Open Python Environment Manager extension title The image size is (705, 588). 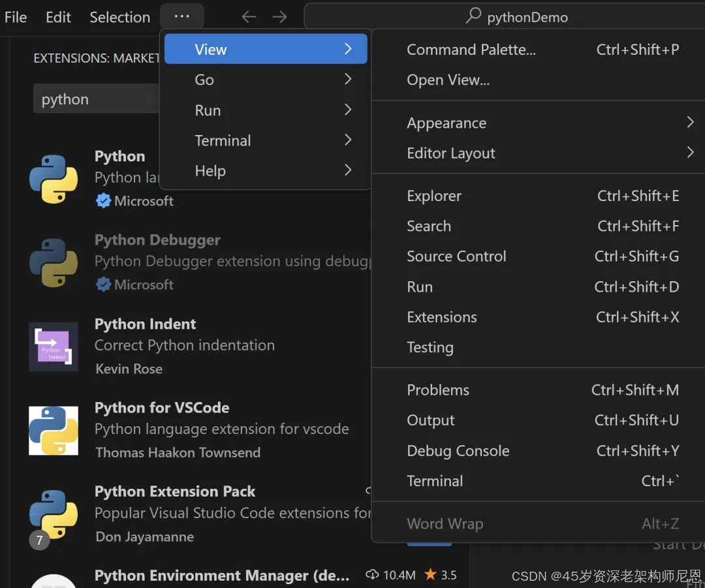click(222, 576)
